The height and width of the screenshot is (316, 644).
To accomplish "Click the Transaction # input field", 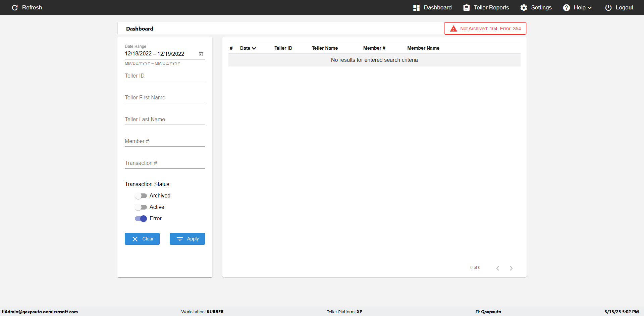I will click(x=165, y=163).
